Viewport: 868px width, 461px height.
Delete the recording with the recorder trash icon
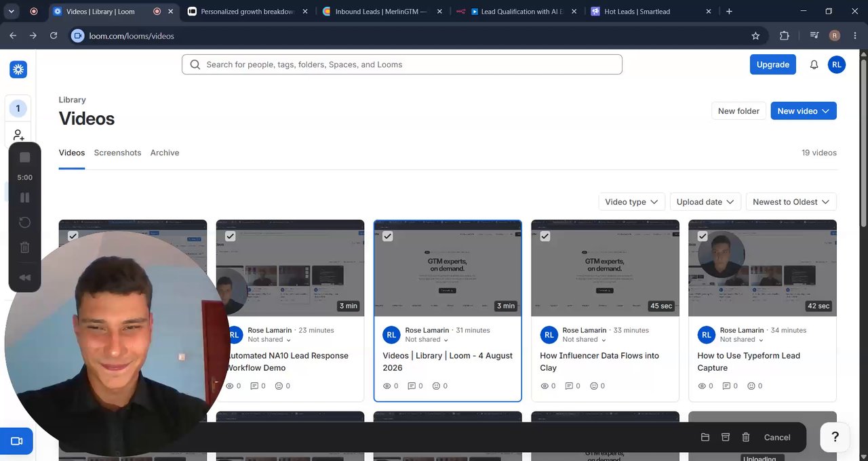[x=25, y=247]
